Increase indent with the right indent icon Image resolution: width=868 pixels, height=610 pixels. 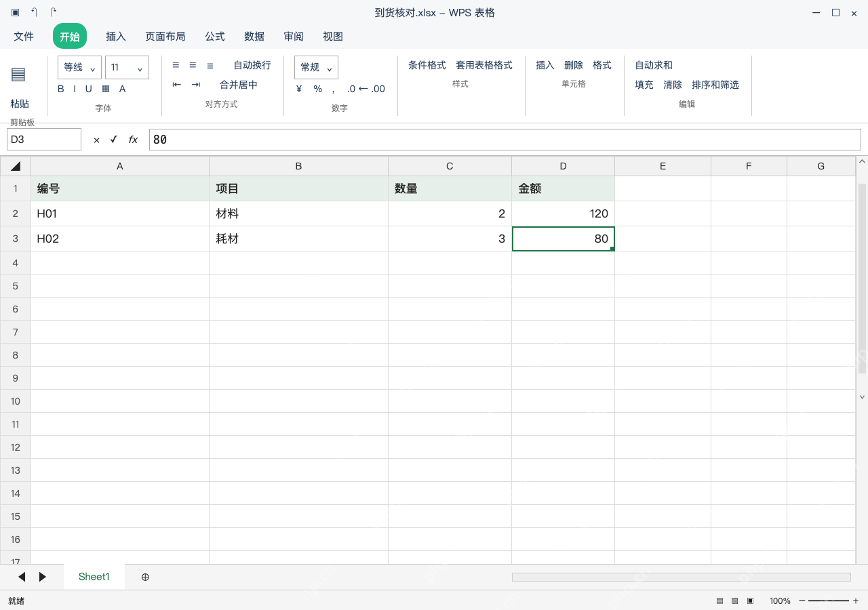pos(196,85)
